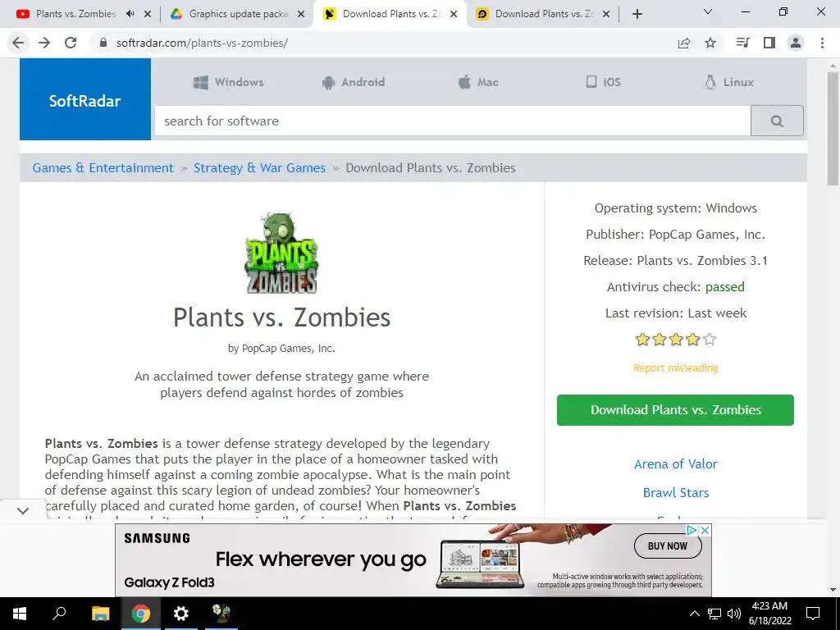840x630 pixels.
Task: Click the padlock site info icon
Action: pos(104,43)
